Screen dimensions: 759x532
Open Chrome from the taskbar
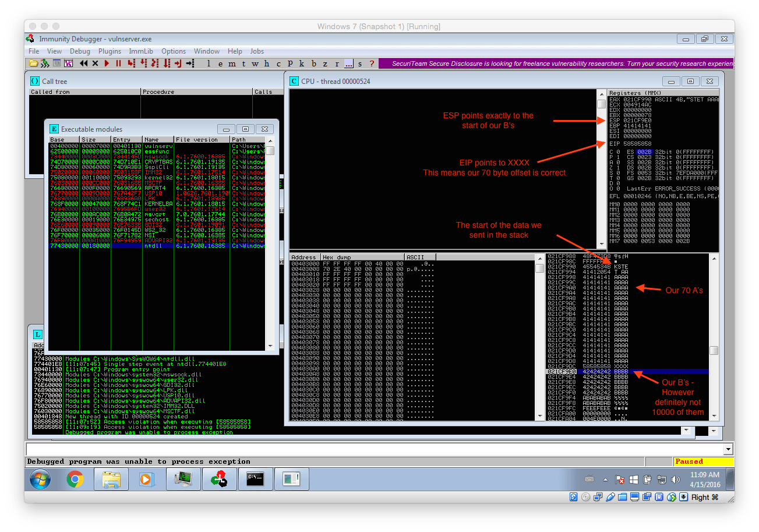pos(75,480)
